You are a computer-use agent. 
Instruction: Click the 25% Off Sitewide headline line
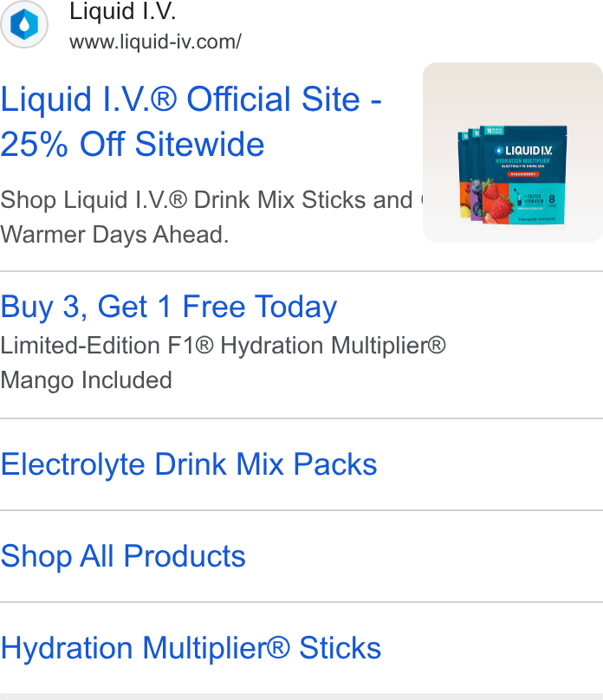tap(132, 144)
